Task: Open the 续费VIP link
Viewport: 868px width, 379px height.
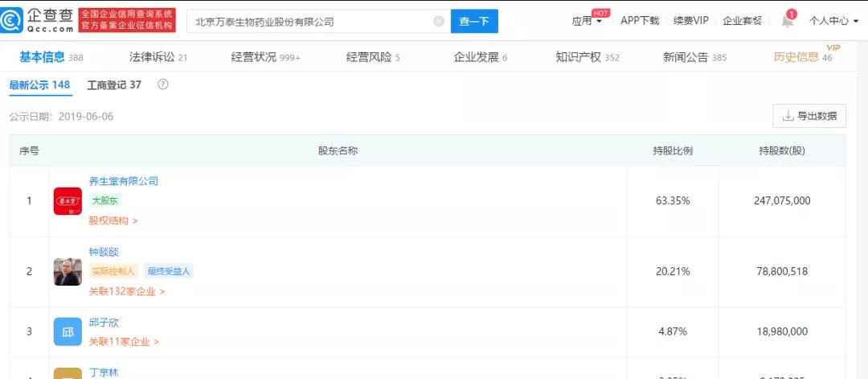Action: click(690, 22)
